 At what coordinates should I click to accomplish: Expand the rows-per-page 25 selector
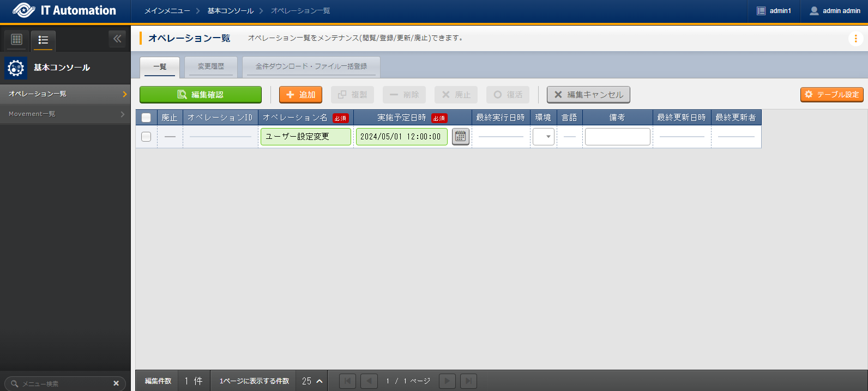[312, 381]
